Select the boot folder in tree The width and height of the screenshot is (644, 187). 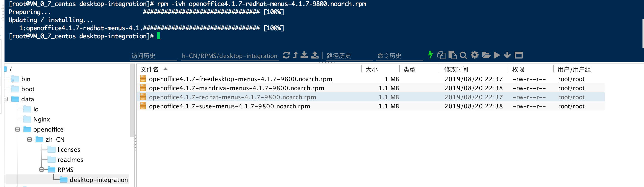tap(28, 89)
